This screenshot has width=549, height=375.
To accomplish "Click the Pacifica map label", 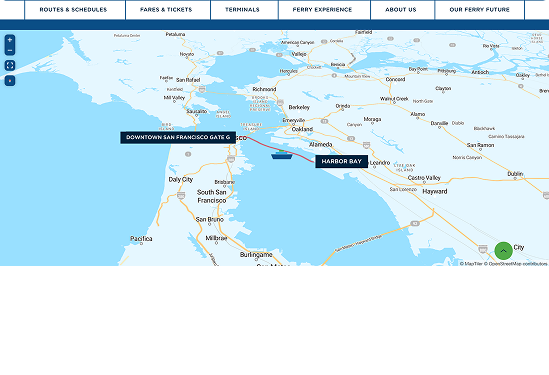I will pos(141,239).
